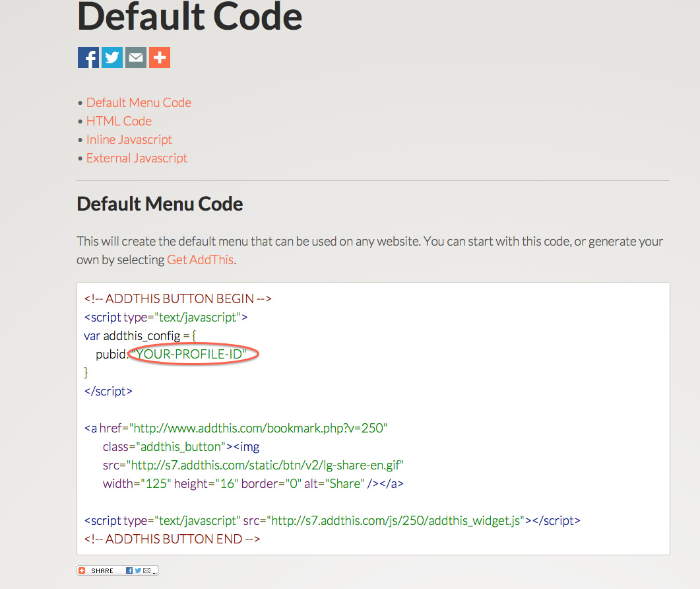Click the lg-share-en.gif src code line
Screen dimensions: 700x589
(x=253, y=466)
